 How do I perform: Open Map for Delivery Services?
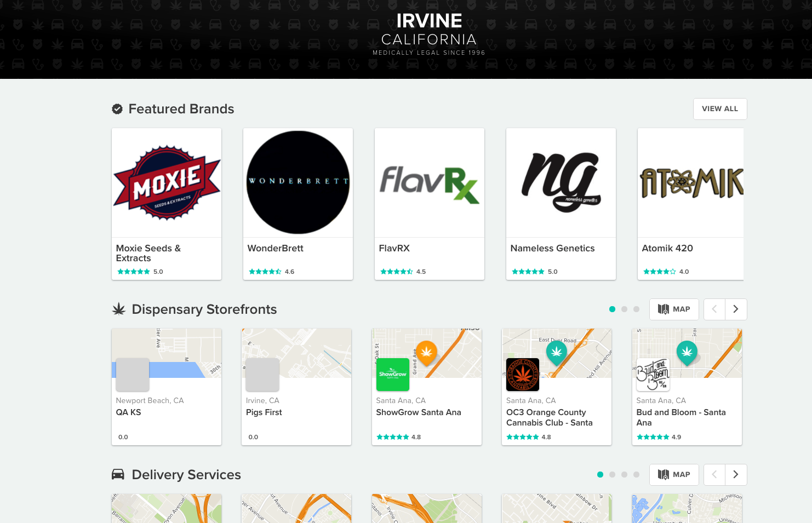(674, 475)
